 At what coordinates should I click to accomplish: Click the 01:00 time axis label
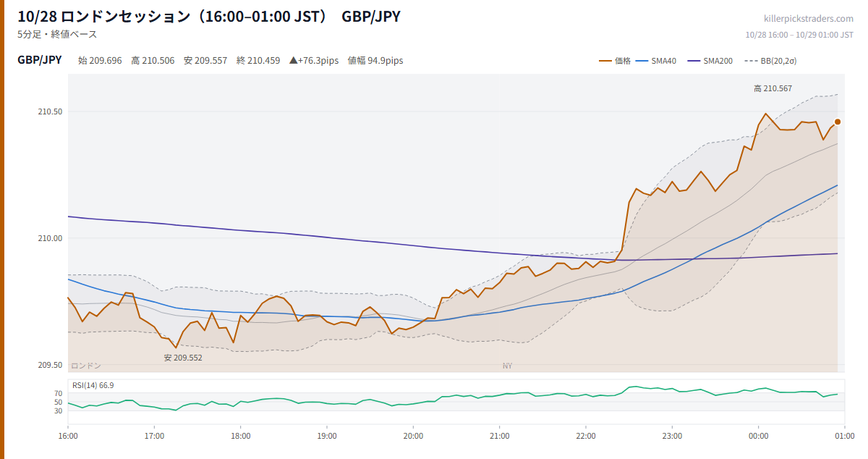point(845,437)
